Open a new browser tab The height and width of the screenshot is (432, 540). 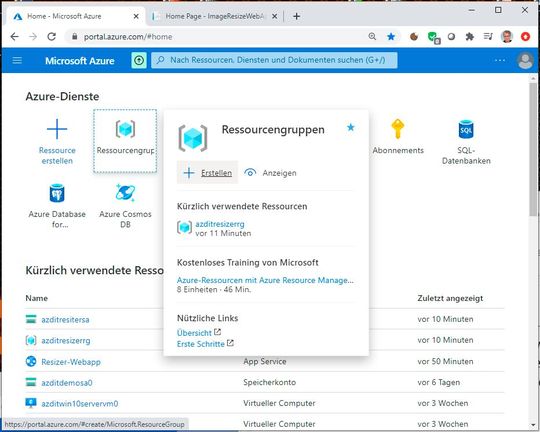(297, 16)
